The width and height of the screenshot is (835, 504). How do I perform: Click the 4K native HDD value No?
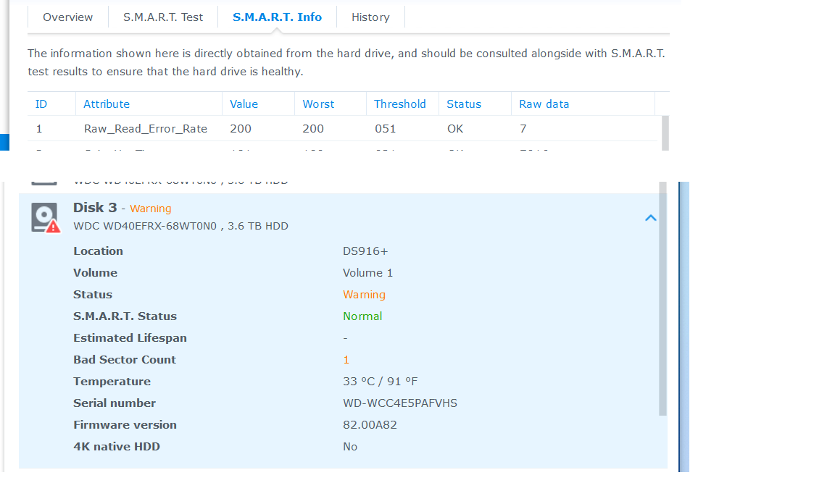click(350, 447)
